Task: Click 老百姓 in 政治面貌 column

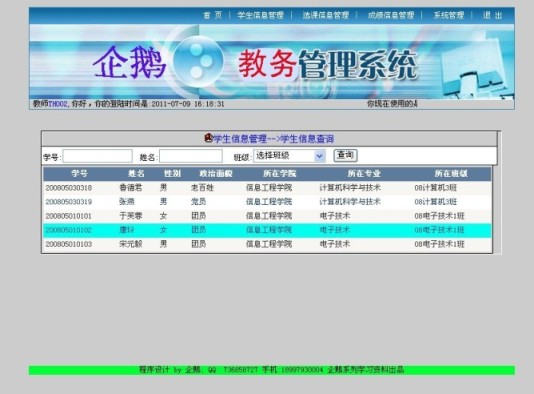Action: (202, 188)
